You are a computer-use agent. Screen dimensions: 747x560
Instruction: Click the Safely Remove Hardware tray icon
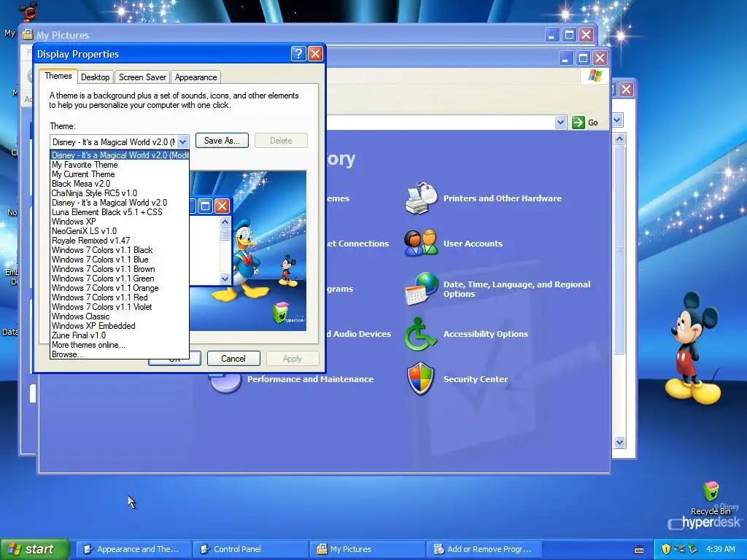click(x=693, y=549)
